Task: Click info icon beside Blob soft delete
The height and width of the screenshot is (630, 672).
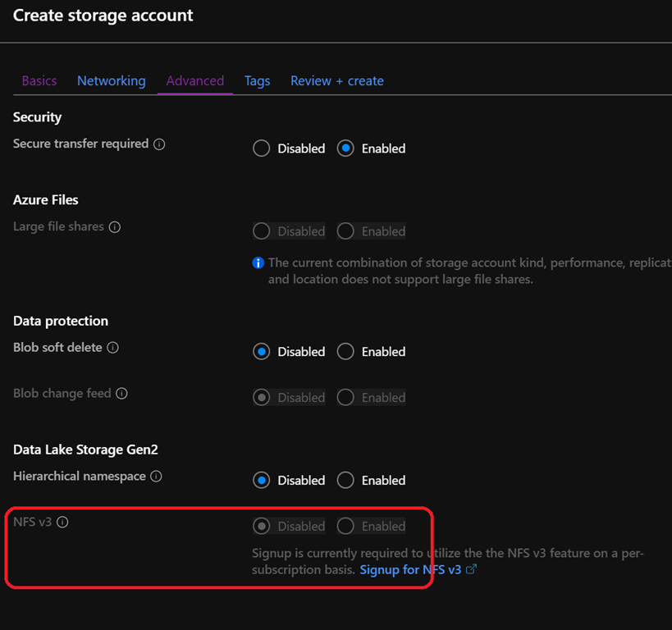Action: click(x=113, y=348)
